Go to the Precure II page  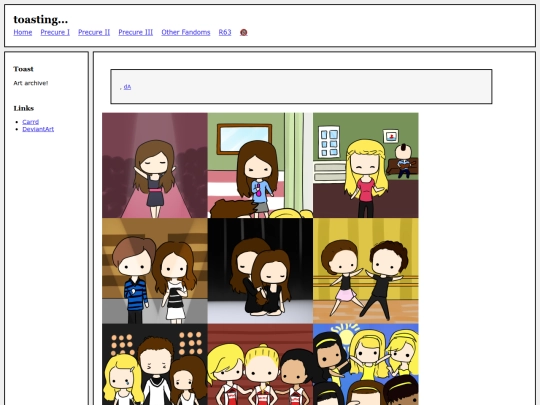tap(94, 32)
